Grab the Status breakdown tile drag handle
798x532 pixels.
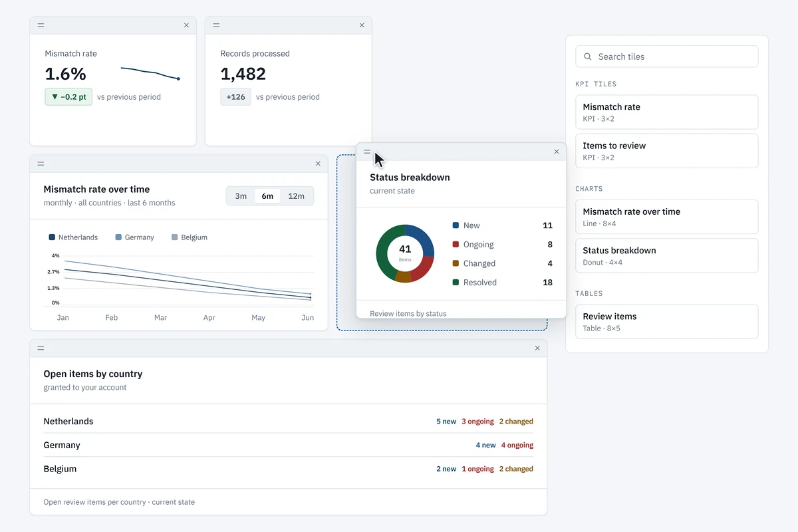[x=367, y=152]
